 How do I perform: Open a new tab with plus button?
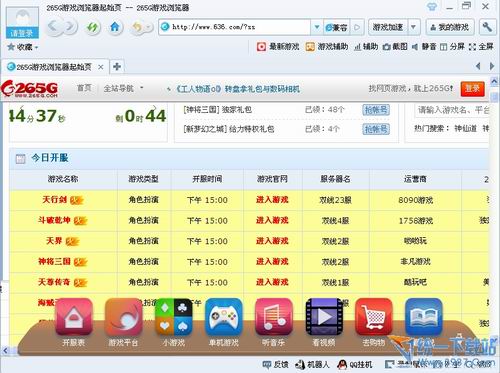[117, 67]
